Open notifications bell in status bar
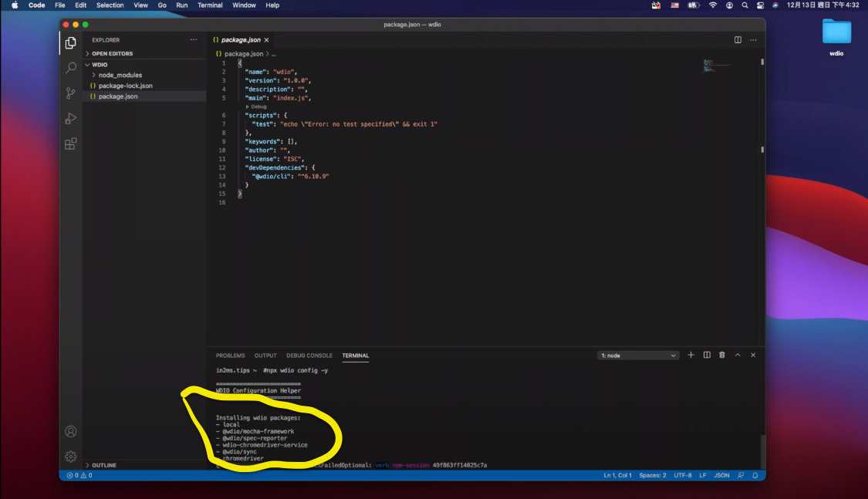Viewport: 868px width, 499px height. 755,475
